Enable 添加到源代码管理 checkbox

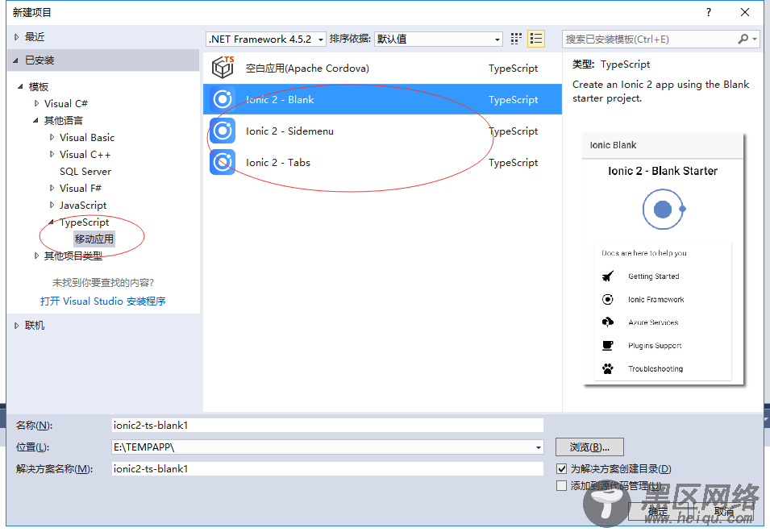click(x=561, y=486)
